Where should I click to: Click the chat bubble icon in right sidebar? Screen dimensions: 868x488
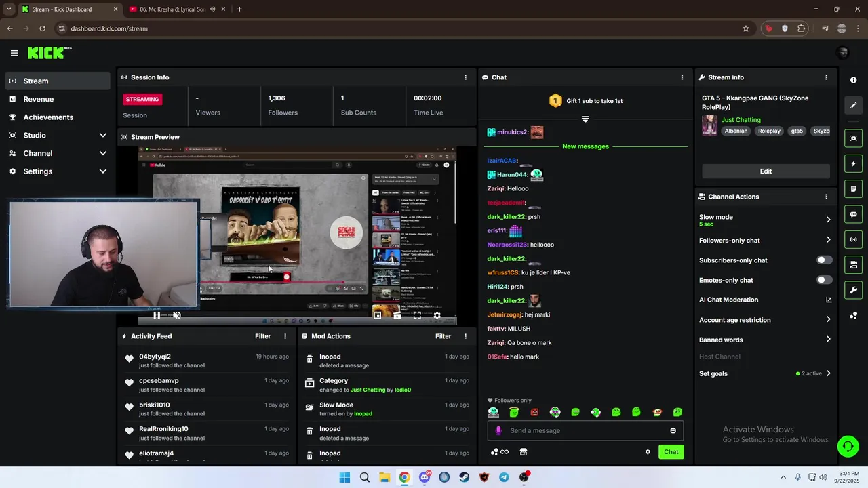[x=853, y=214]
